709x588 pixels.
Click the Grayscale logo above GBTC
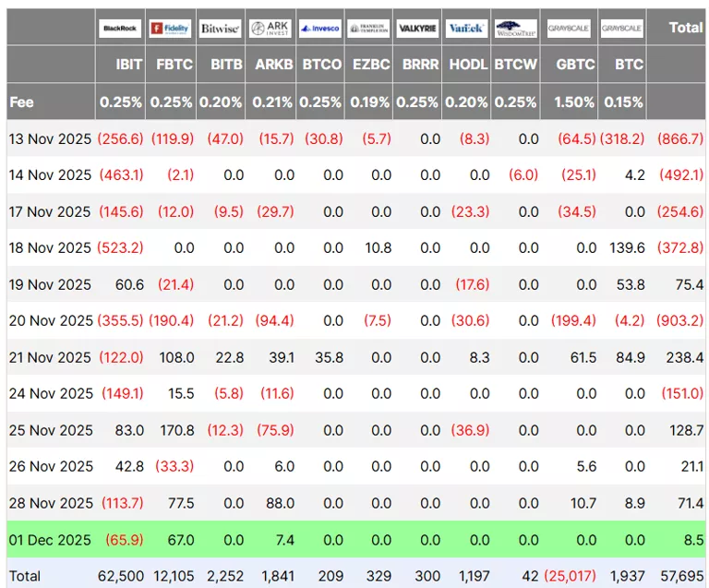pyautogui.click(x=569, y=29)
